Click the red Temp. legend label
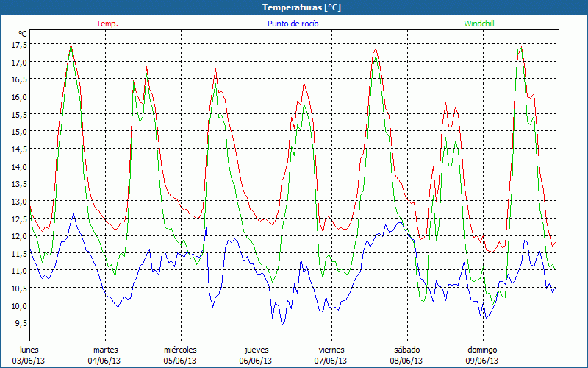The image size is (588, 368). click(107, 24)
